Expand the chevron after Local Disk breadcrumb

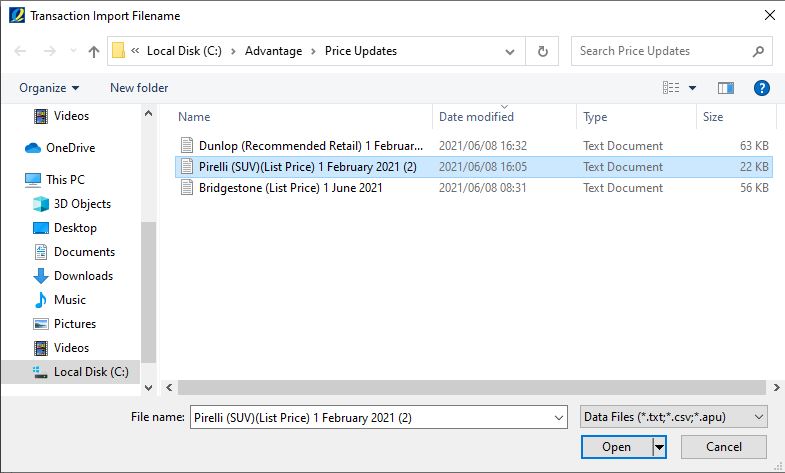[x=233, y=51]
